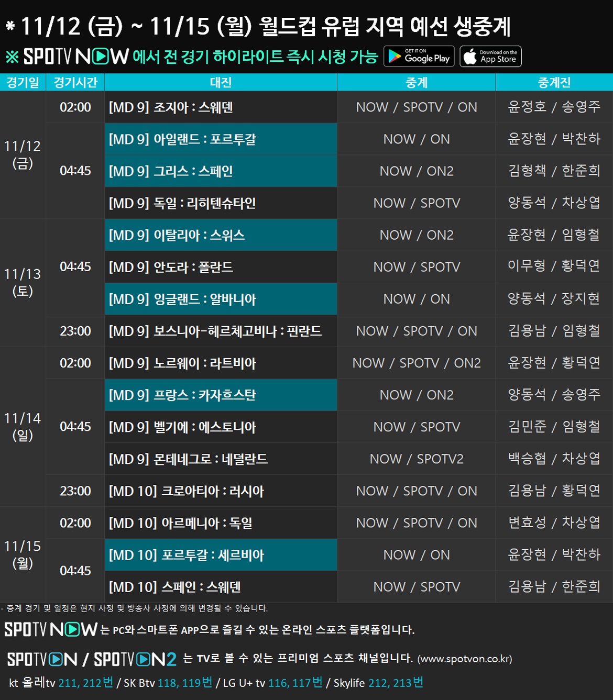Viewport: 613px width, 700px height.
Task: Click the SPOTV NOW logo in the footer
Action: (51, 629)
